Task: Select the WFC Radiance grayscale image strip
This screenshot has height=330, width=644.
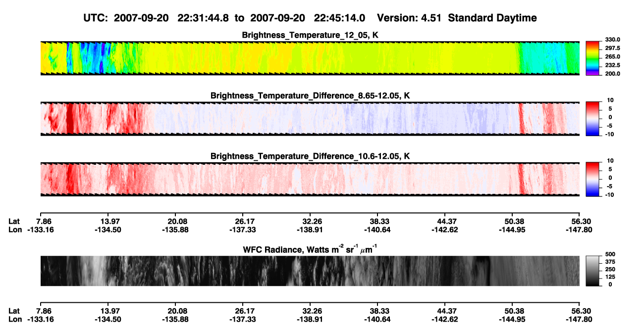Action: [x=310, y=271]
